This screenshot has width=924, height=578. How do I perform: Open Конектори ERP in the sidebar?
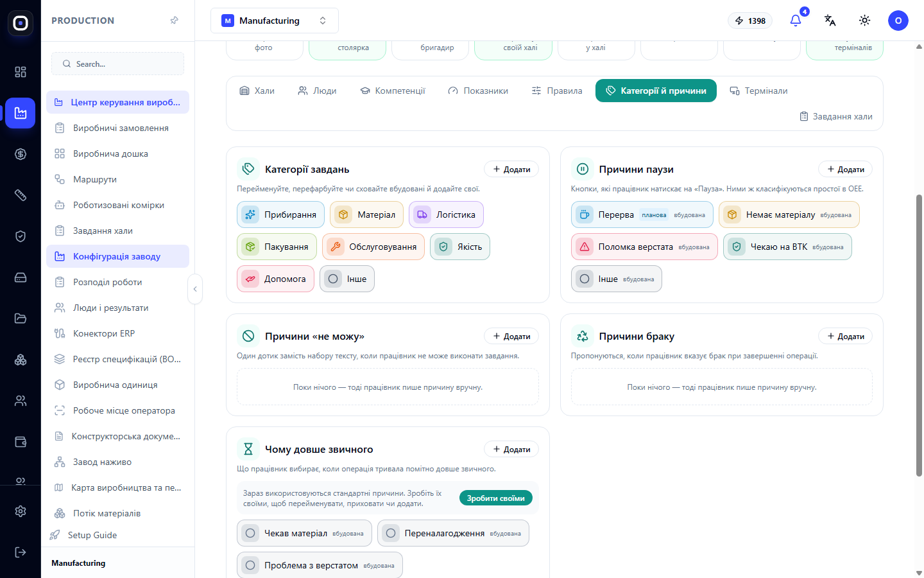[x=117, y=333]
